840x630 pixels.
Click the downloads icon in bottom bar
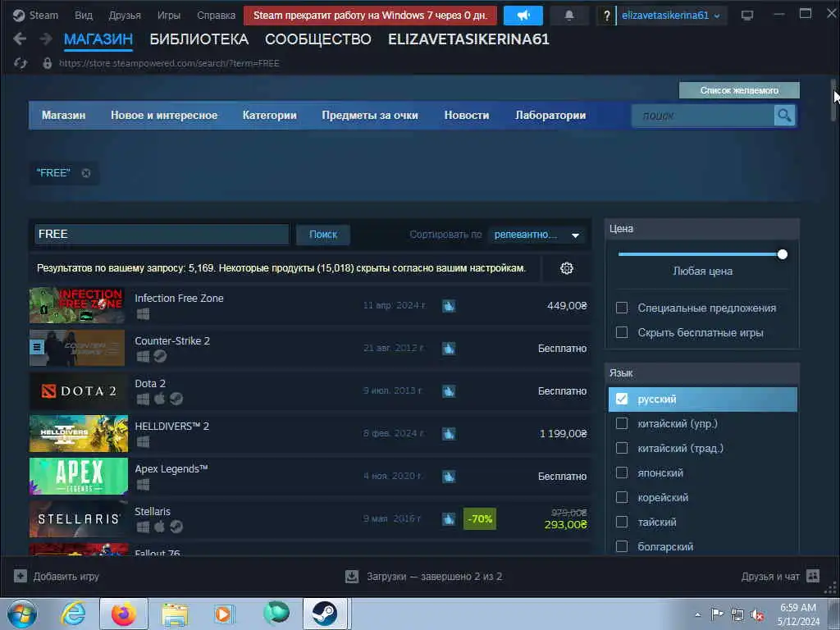tap(352, 577)
